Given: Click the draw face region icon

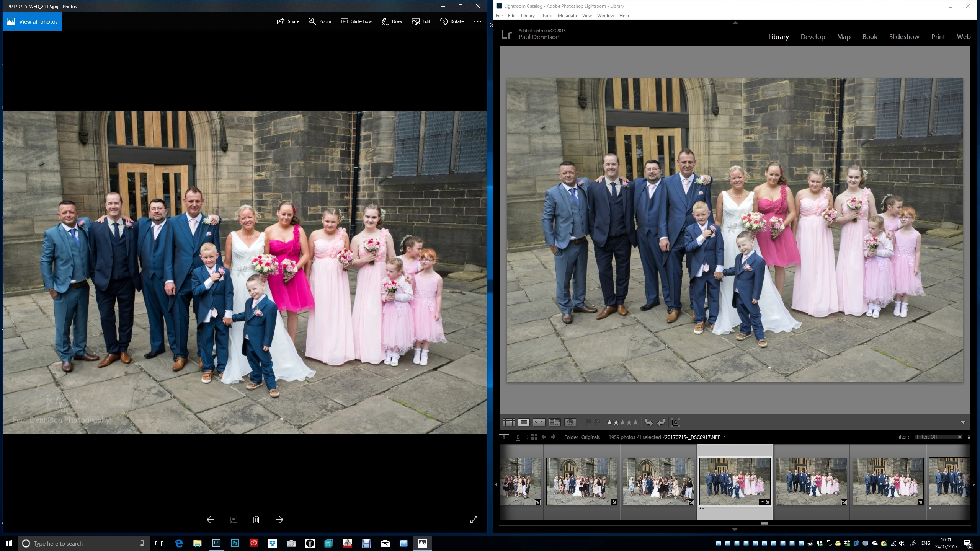Looking at the screenshot, I should coord(676,422).
